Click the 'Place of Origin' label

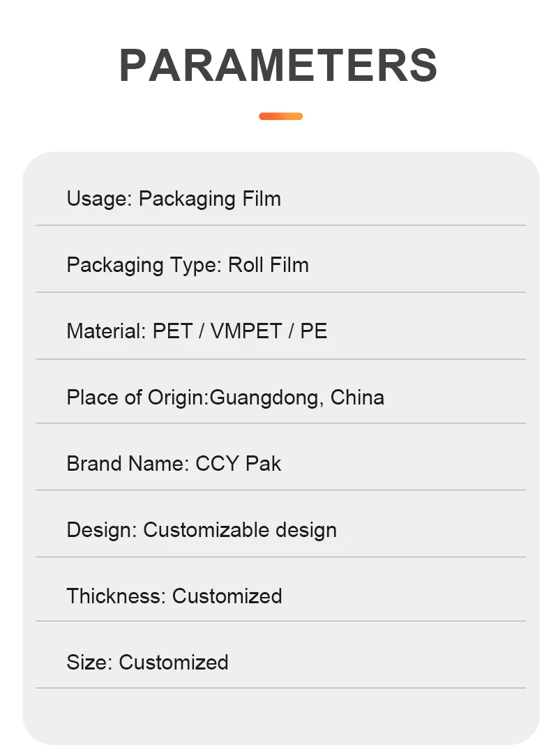click(137, 398)
